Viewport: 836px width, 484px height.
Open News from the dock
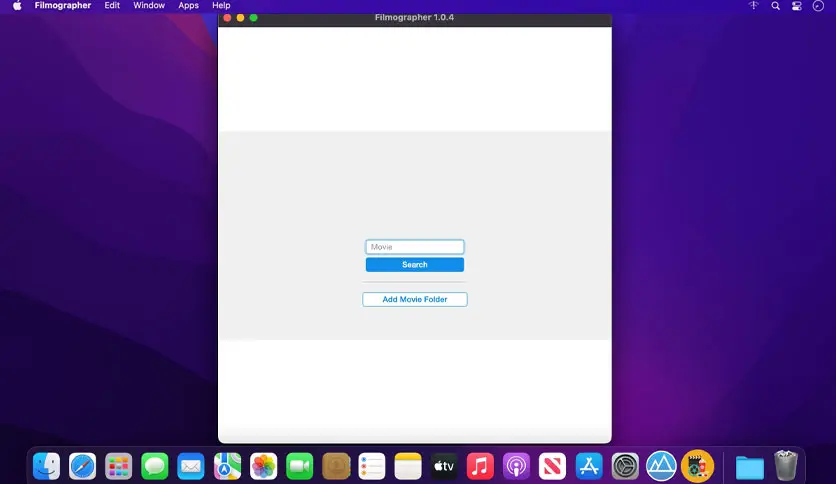click(552, 466)
